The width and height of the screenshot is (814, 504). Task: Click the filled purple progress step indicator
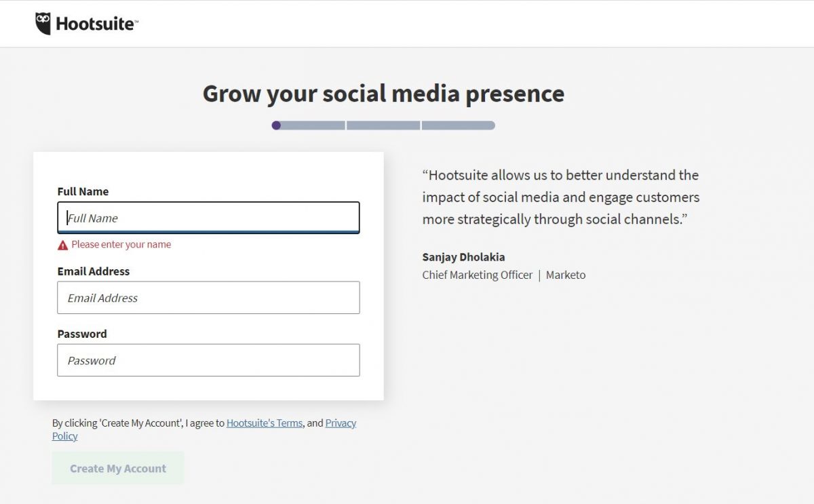coord(275,125)
